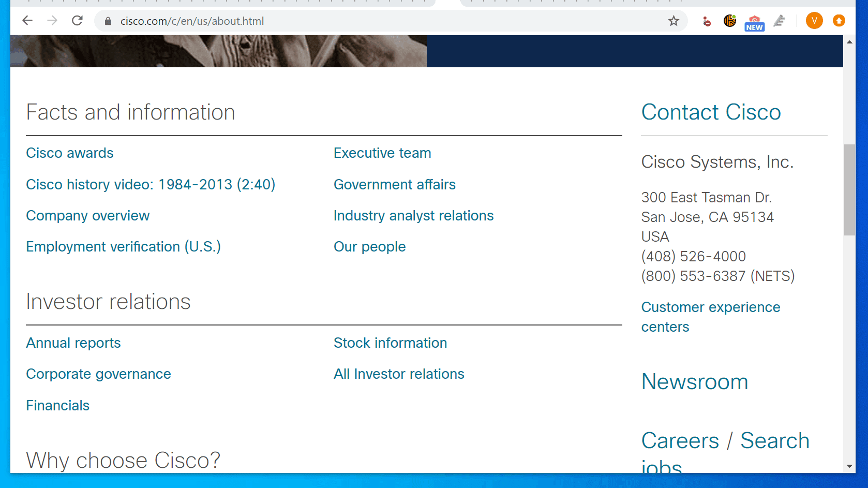Click the browser forward arrow
The height and width of the screenshot is (488, 868).
coord(52,21)
